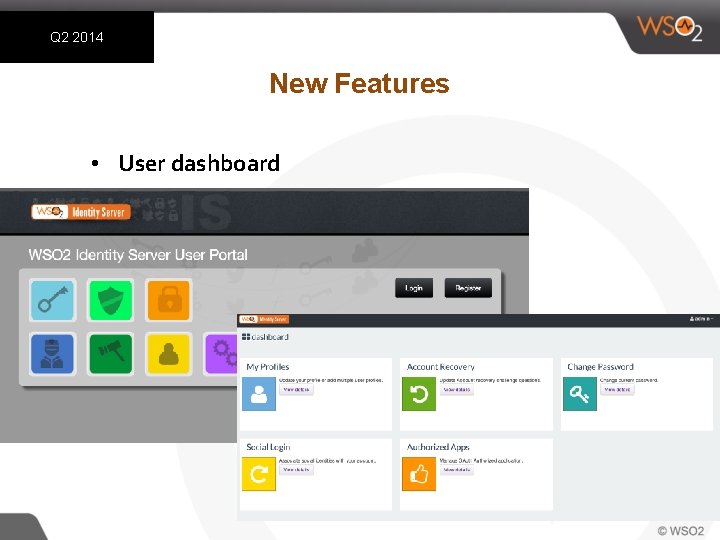Click the Account Recovery card title

pos(441,367)
